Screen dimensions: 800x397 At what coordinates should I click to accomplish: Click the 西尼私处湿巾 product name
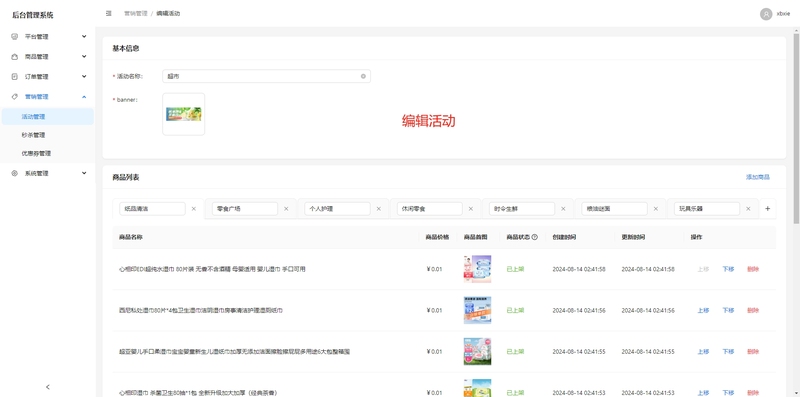pos(201,310)
